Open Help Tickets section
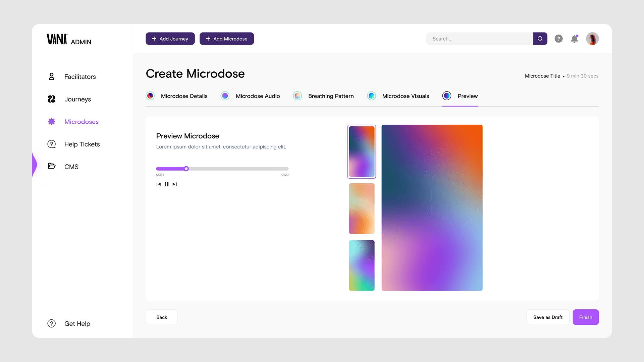 click(x=82, y=144)
